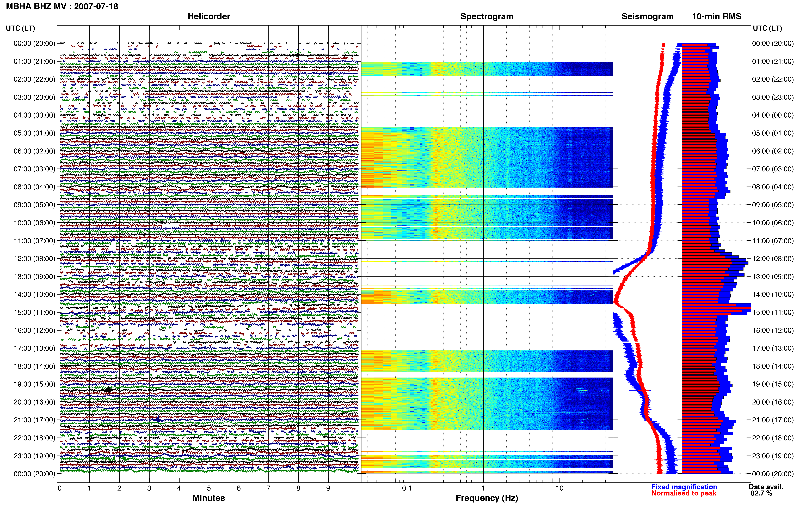Click "20:00 (16:00)" on the right time axis
Image resolution: width=812 pixels, height=508 pixels.
coord(773,402)
